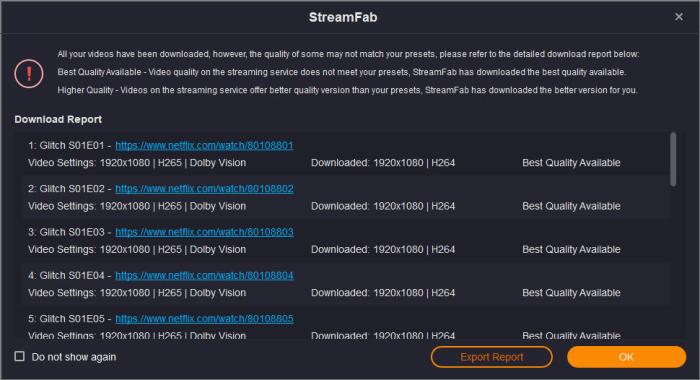Image resolution: width=700 pixels, height=380 pixels.
Task: Click the download report scrollbar thumb
Action: (x=673, y=159)
